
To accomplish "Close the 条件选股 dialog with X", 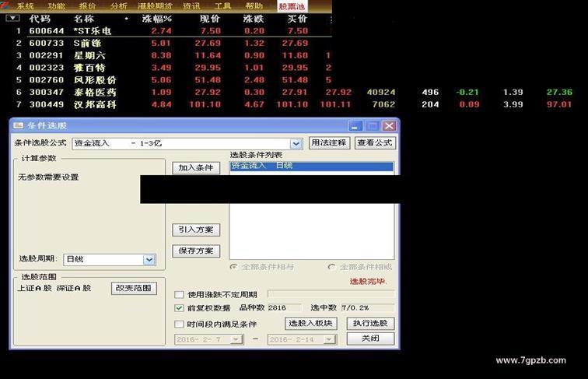I will pyautogui.click(x=389, y=126).
